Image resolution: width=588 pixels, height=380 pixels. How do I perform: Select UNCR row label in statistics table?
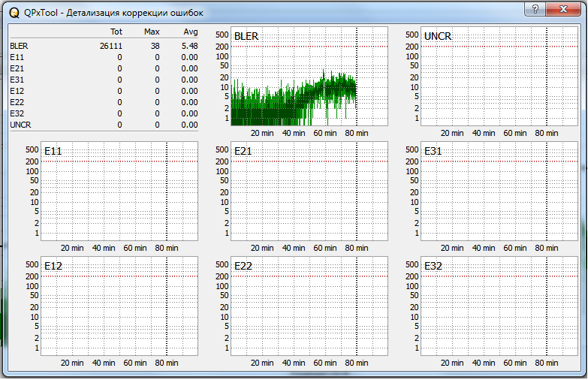point(20,125)
